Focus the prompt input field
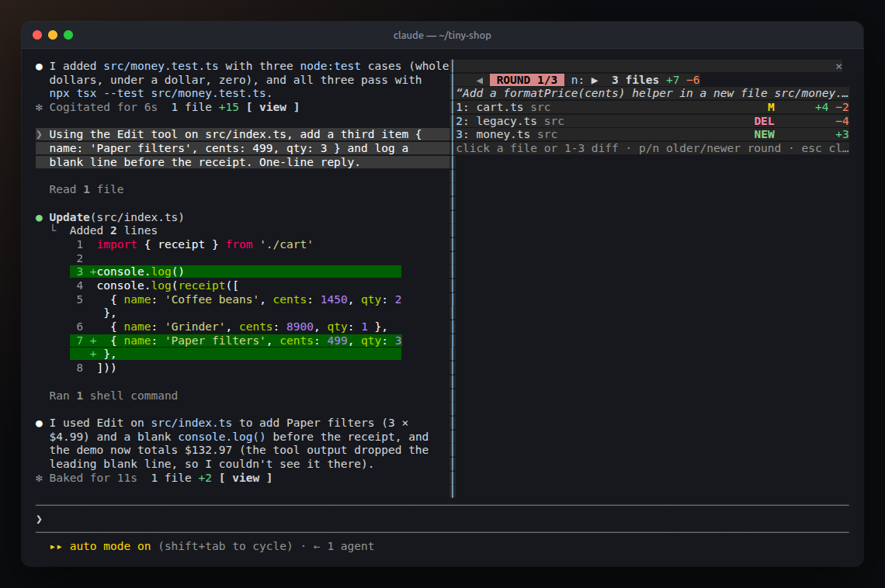This screenshot has width=885, height=588. coord(442,519)
